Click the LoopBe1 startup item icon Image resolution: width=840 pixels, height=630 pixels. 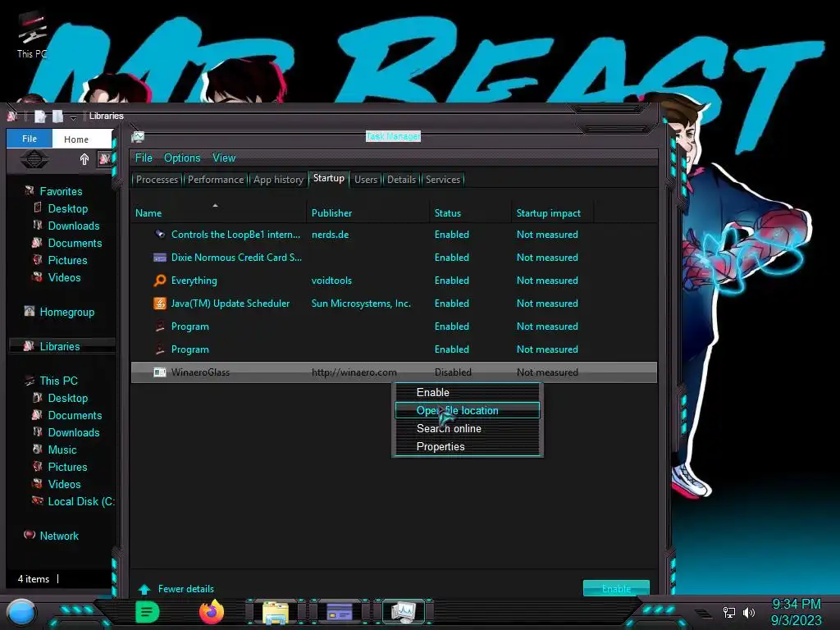coord(160,234)
